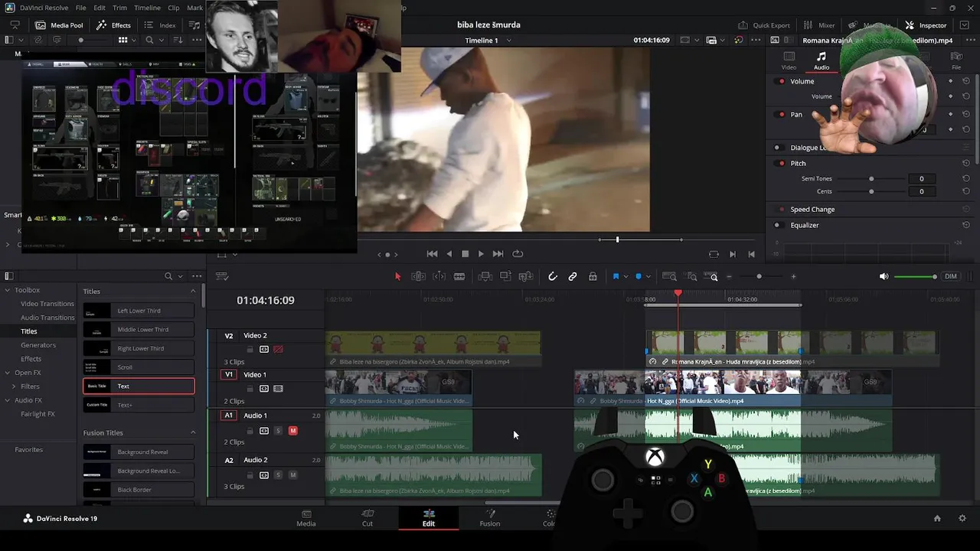Switch to Inspector Audio tab
Image resolution: width=980 pixels, height=551 pixels.
coord(821,61)
